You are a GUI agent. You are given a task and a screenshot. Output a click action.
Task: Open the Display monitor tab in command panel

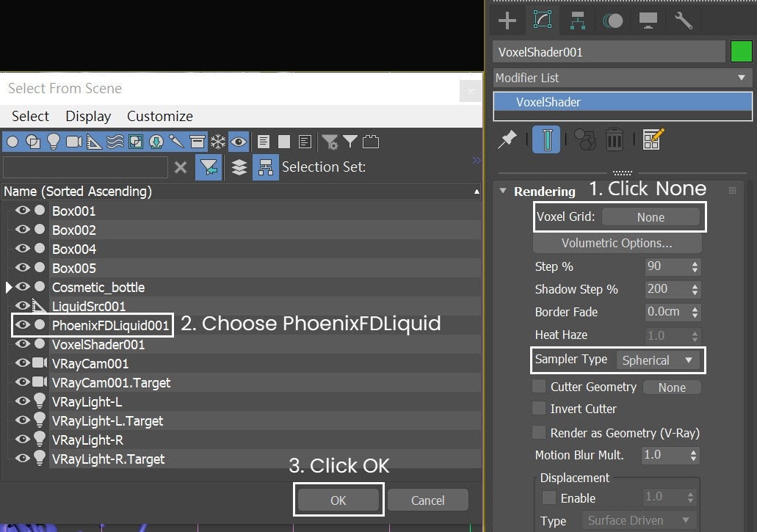[x=648, y=21]
